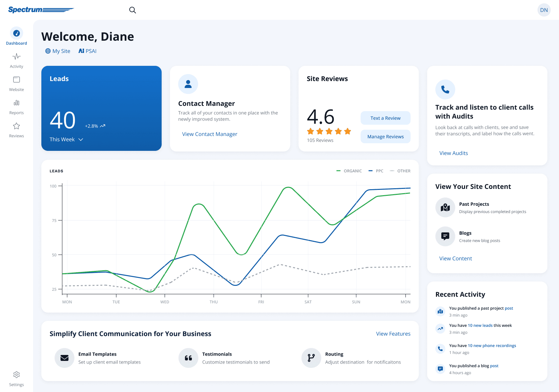Toggle the PPC legend series
559x392 pixels.
(376, 171)
